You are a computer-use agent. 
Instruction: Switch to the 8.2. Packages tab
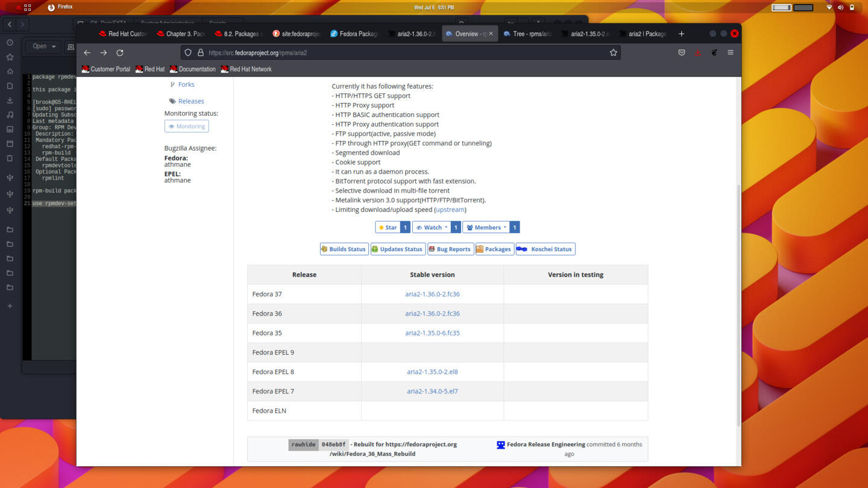click(239, 34)
